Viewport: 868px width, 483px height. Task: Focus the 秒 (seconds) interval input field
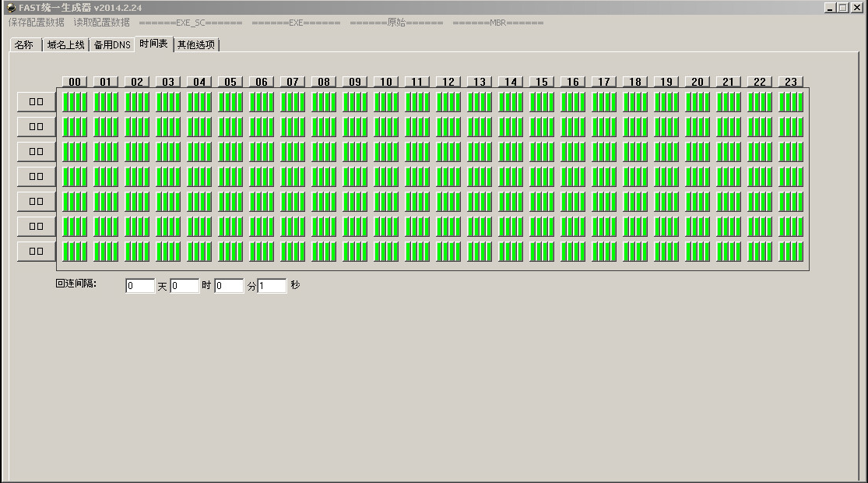[x=272, y=286]
